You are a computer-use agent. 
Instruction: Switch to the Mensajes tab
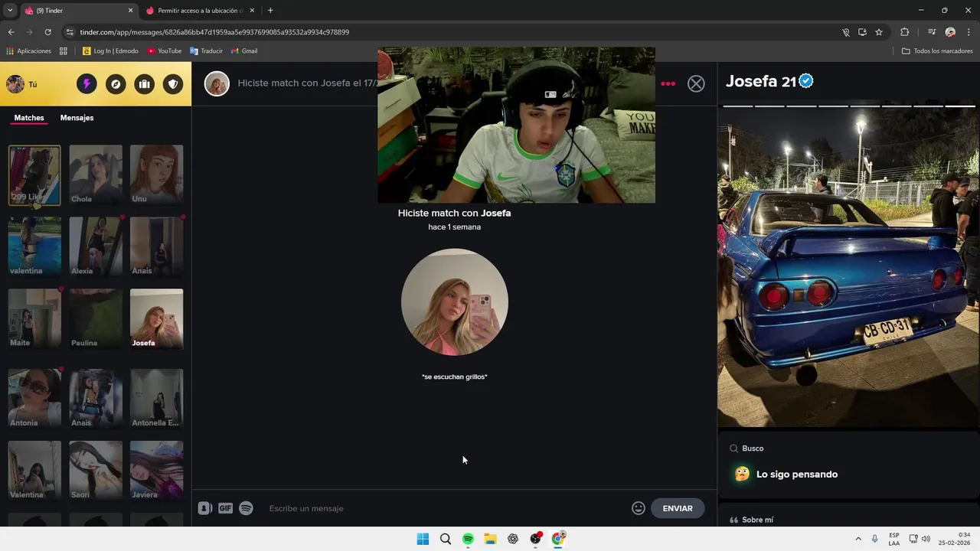(77, 118)
